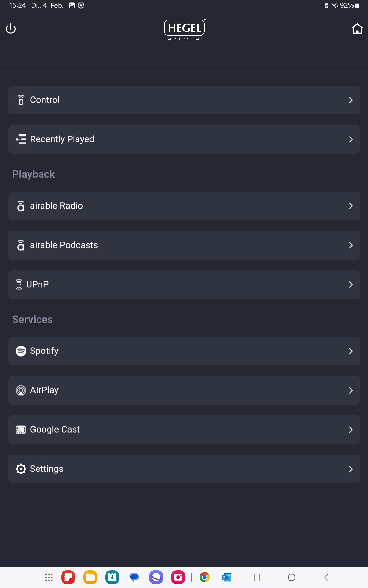Tap the remote Control icon
Viewport: 368px width, 588px height.
click(x=21, y=100)
